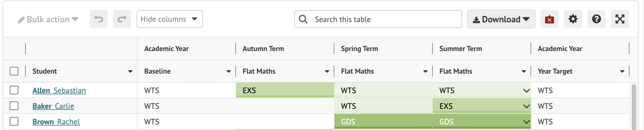Open the help question mark icon
The image size is (644, 130).
pyautogui.click(x=596, y=19)
